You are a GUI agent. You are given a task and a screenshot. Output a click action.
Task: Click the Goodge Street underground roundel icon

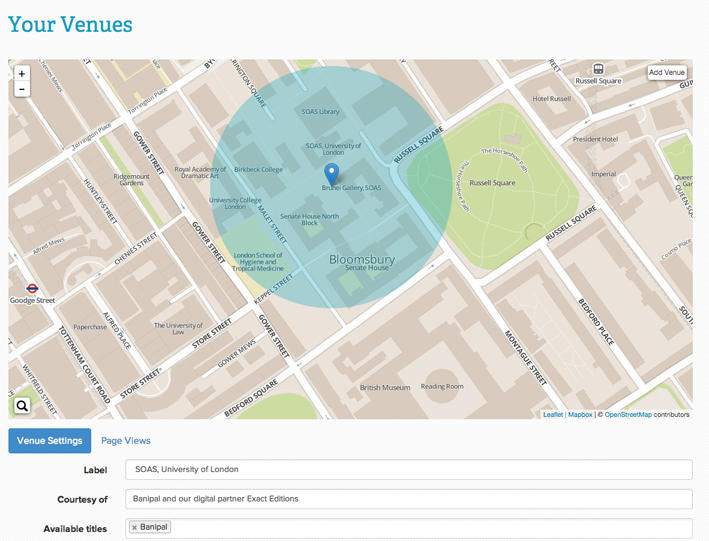(32, 288)
